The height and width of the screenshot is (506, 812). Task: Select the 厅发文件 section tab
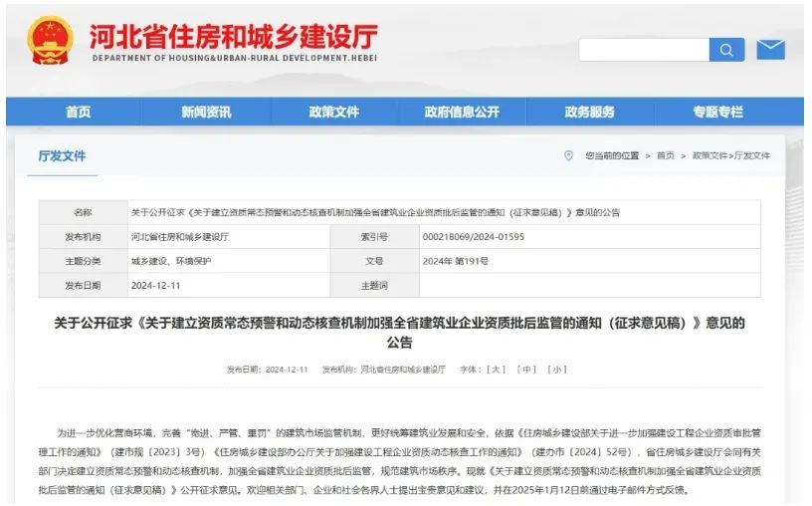(62, 156)
